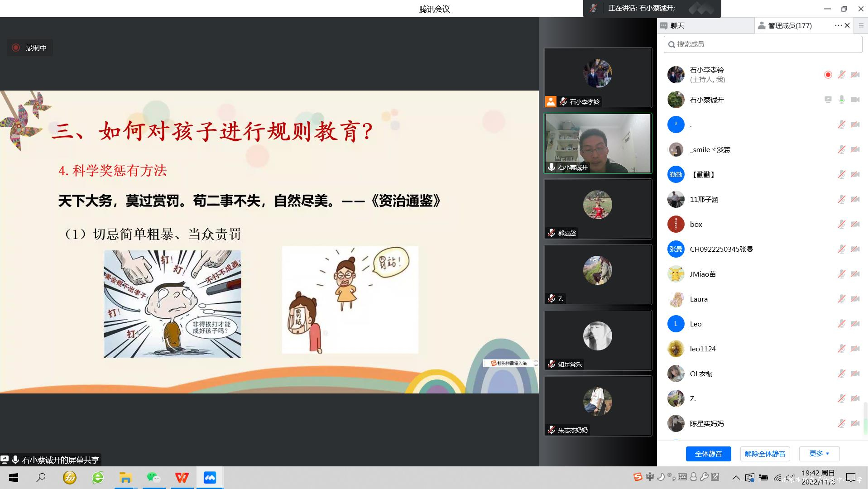Select member CH0922250345张旻
This screenshot has height=489, width=868.
[762, 249]
